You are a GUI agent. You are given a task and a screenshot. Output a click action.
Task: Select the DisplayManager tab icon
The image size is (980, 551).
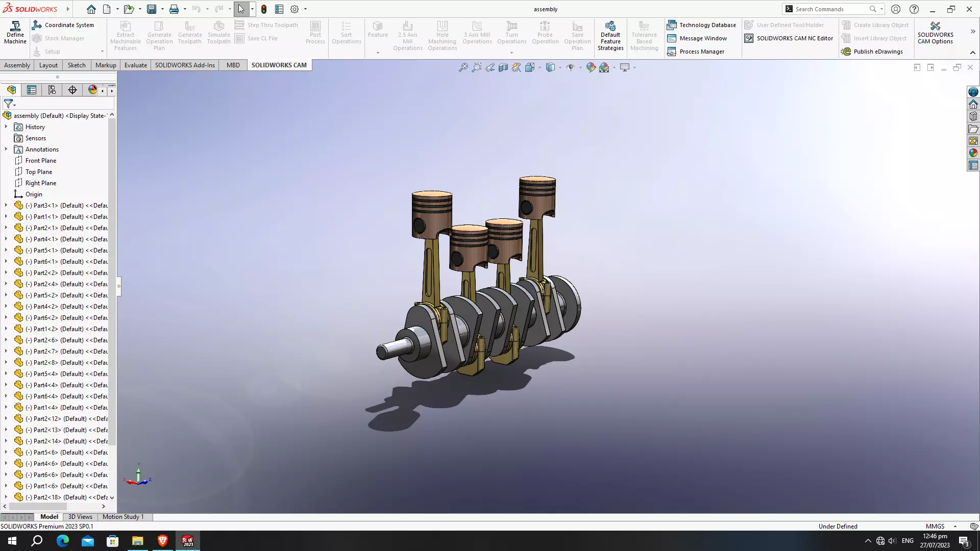92,90
